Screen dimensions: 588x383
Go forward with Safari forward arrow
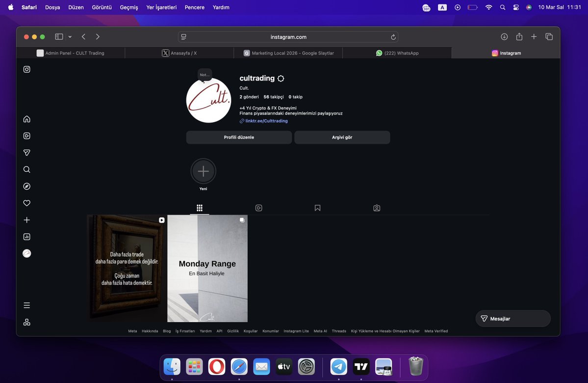tap(98, 37)
